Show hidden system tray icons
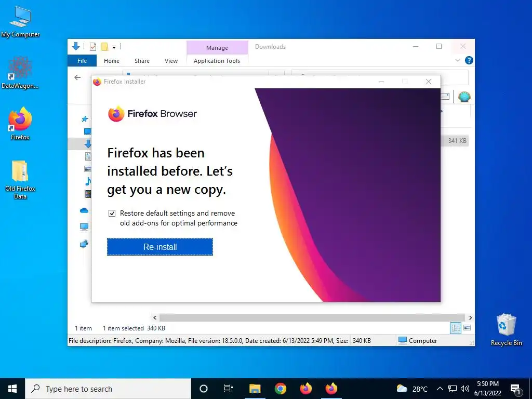Viewport: 532px width, 399px height. (x=440, y=389)
